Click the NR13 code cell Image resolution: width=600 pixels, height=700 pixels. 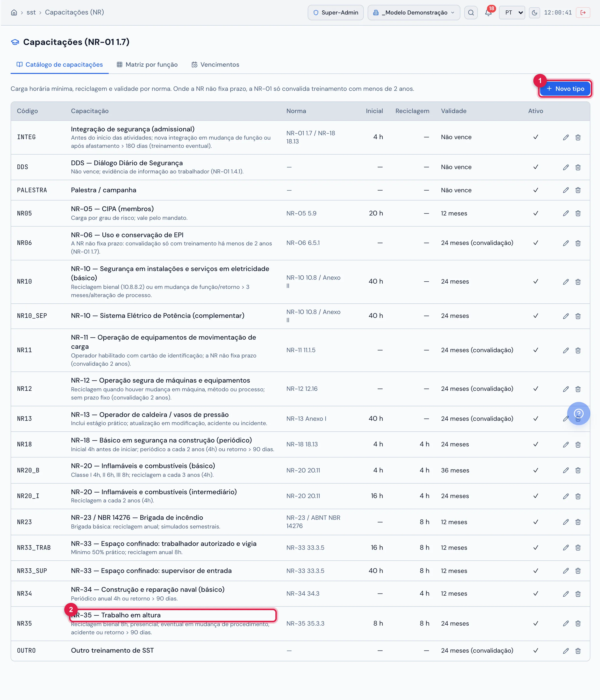pyautogui.click(x=24, y=419)
